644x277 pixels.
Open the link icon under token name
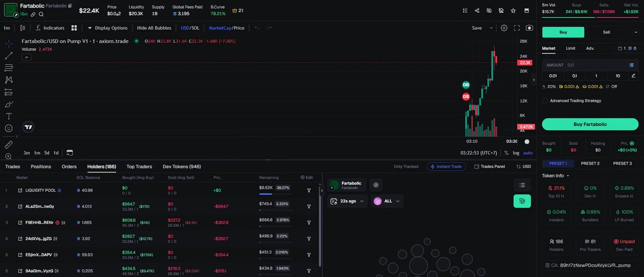coord(33,14)
